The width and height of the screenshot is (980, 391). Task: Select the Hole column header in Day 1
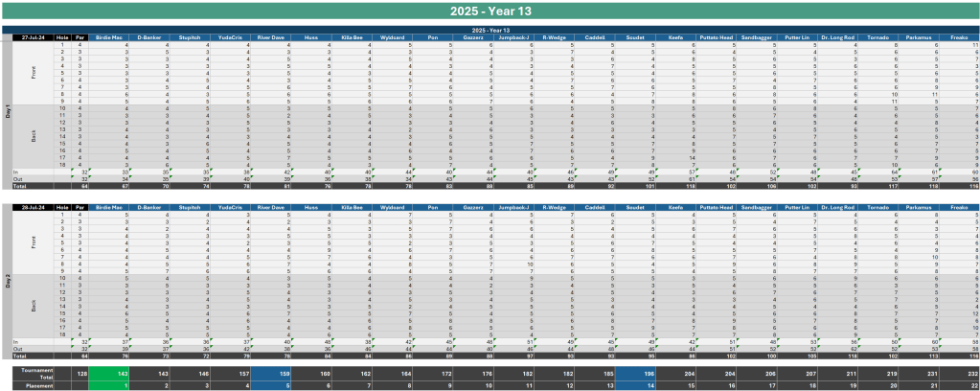click(x=63, y=37)
